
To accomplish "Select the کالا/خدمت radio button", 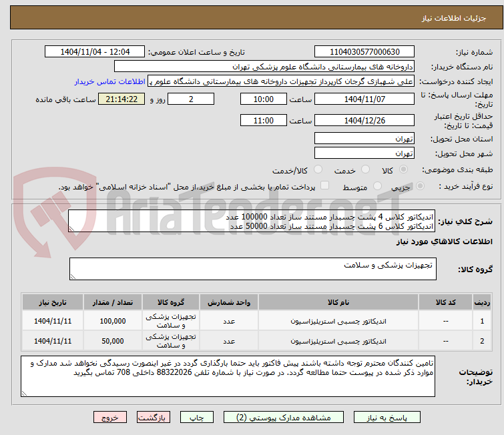I will coord(318,169).
